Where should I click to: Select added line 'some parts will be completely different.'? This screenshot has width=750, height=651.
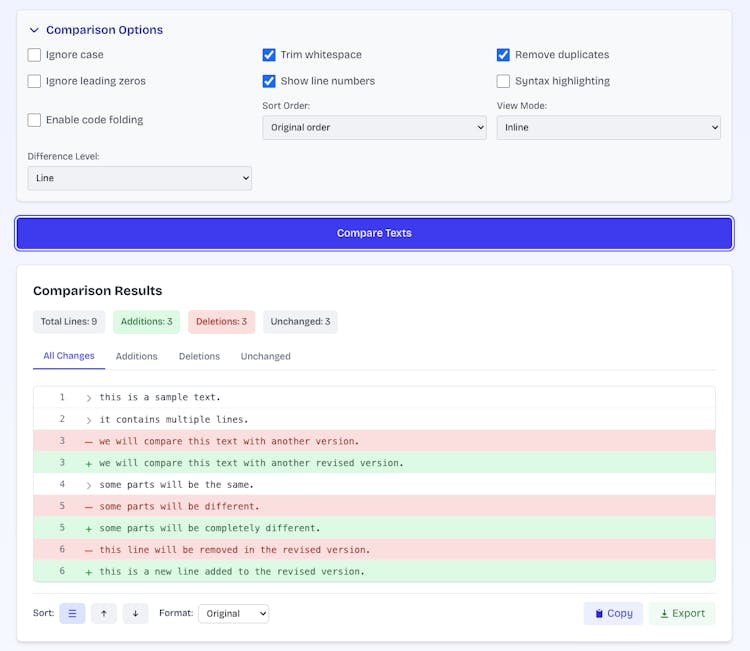tap(374, 528)
